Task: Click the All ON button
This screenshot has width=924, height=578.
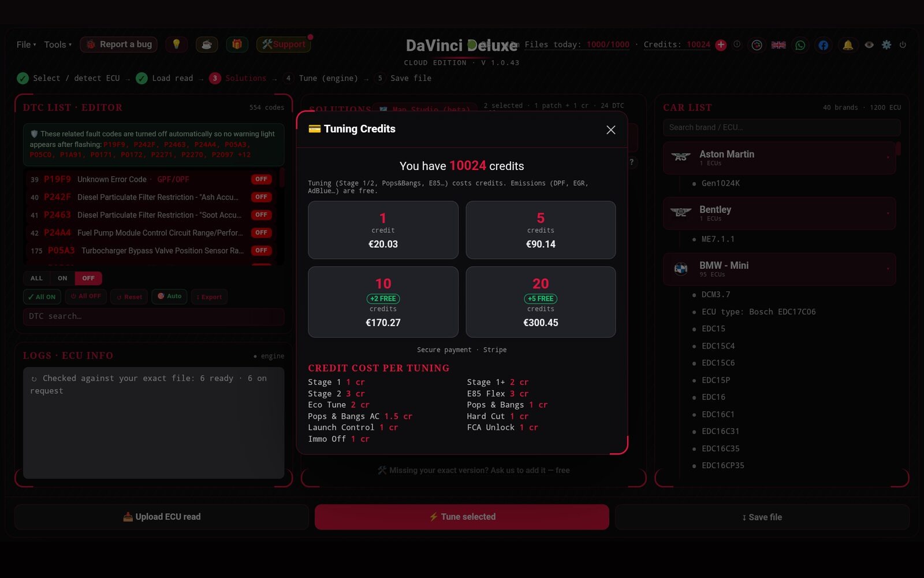Action: [42, 297]
